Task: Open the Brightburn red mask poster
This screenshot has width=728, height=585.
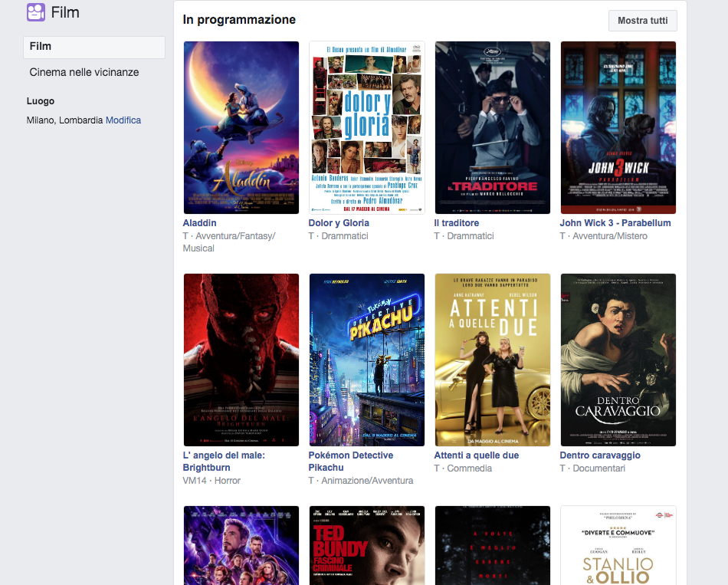Action: click(241, 360)
